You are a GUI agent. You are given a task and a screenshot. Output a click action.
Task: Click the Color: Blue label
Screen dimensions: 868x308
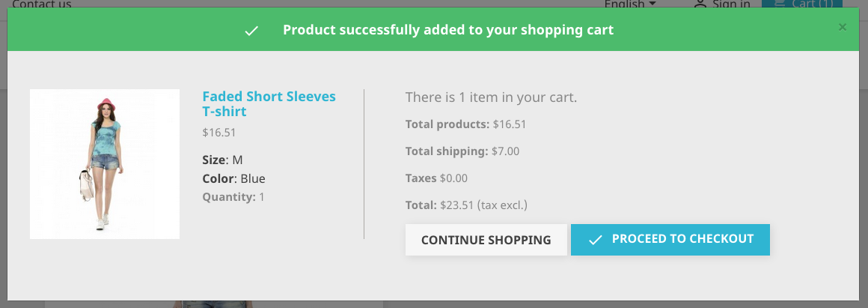(233, 178)
